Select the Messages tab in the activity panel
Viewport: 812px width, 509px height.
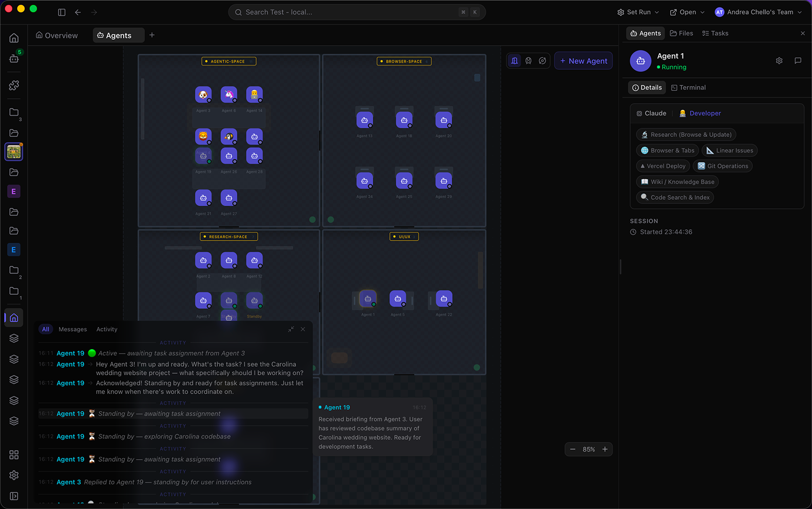[x=73, y=329]
